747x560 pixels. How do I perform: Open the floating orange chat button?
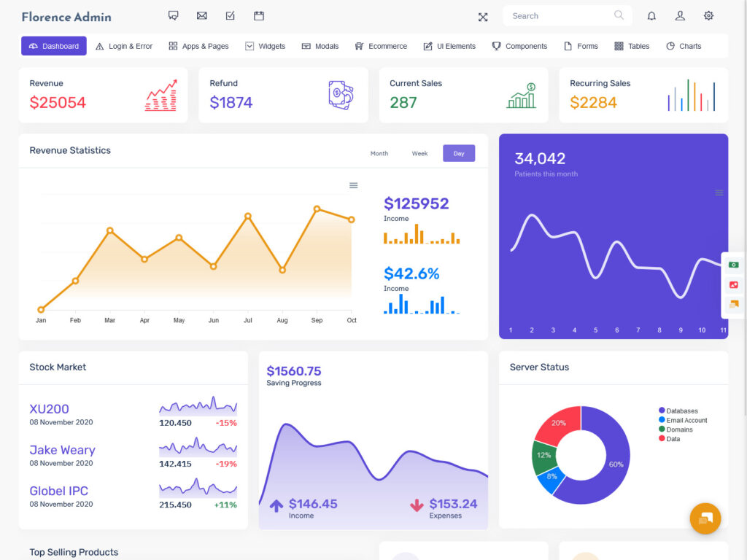705,518
